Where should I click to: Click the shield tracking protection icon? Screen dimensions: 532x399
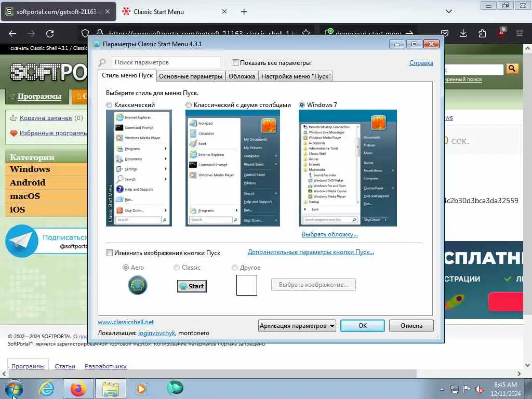click(x=85, y=33)
